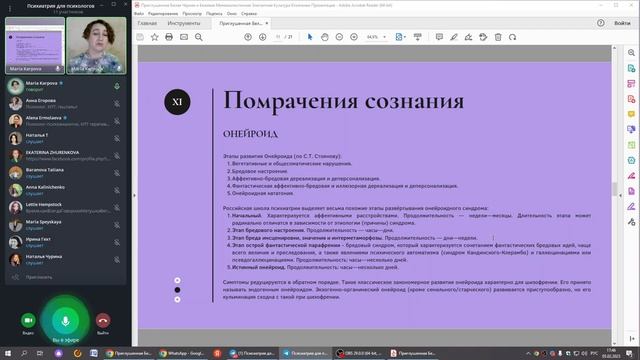Click the read mode keyboard-style toolbar icon
The image size is (640, 360).
418,37
